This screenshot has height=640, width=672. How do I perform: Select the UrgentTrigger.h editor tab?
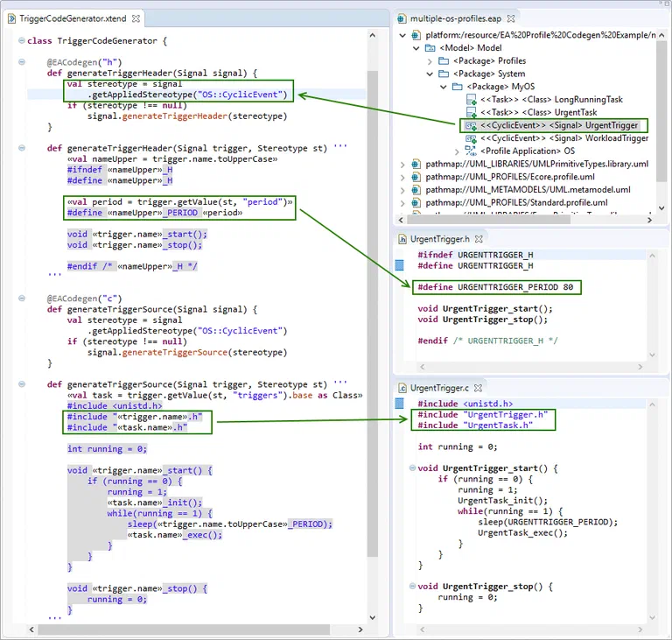pos(440,239)
